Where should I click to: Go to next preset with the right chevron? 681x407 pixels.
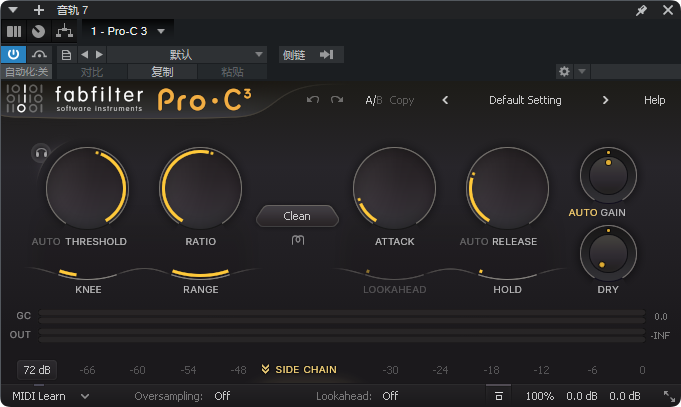[x=605, y=100]
